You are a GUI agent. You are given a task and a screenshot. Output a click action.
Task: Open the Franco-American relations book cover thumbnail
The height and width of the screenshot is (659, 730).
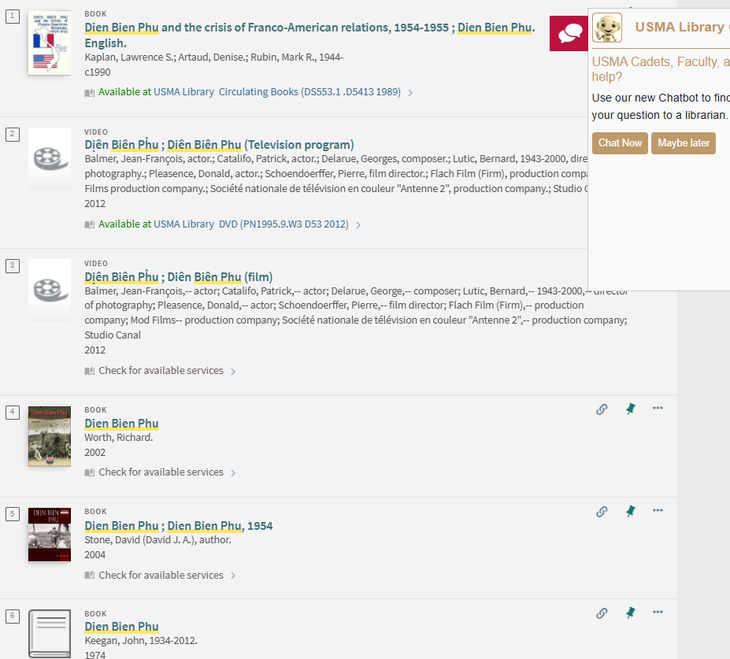click(49, 43)
